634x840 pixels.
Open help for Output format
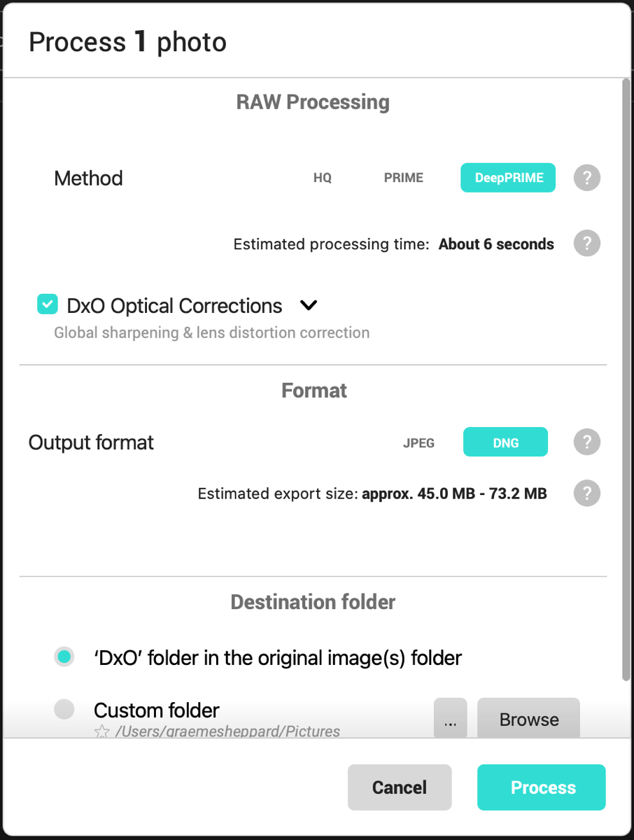tap(587, 442)
